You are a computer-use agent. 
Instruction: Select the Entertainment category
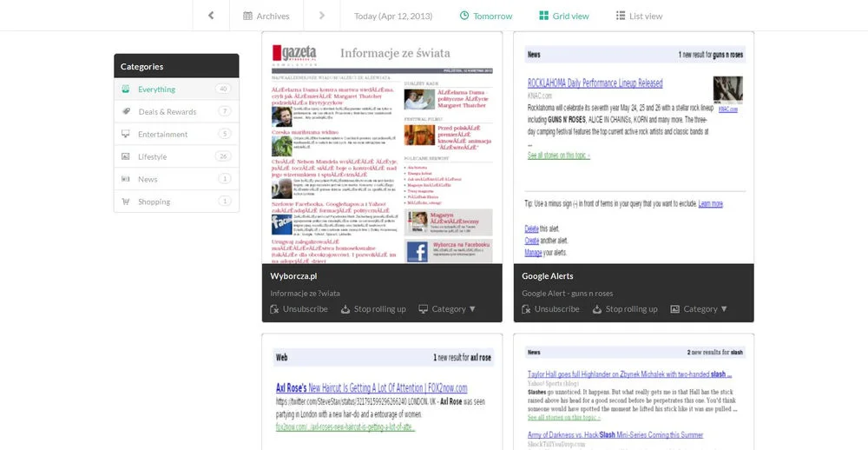[x=176, y=134]
